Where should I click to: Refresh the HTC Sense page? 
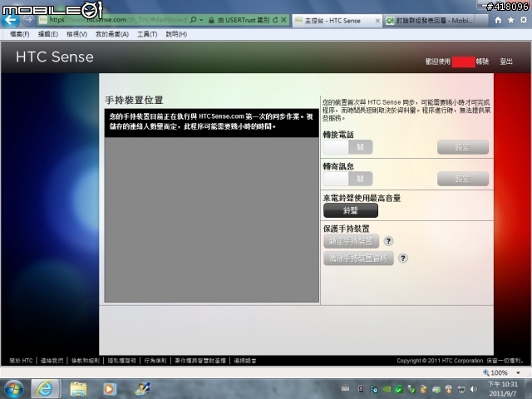275,20
